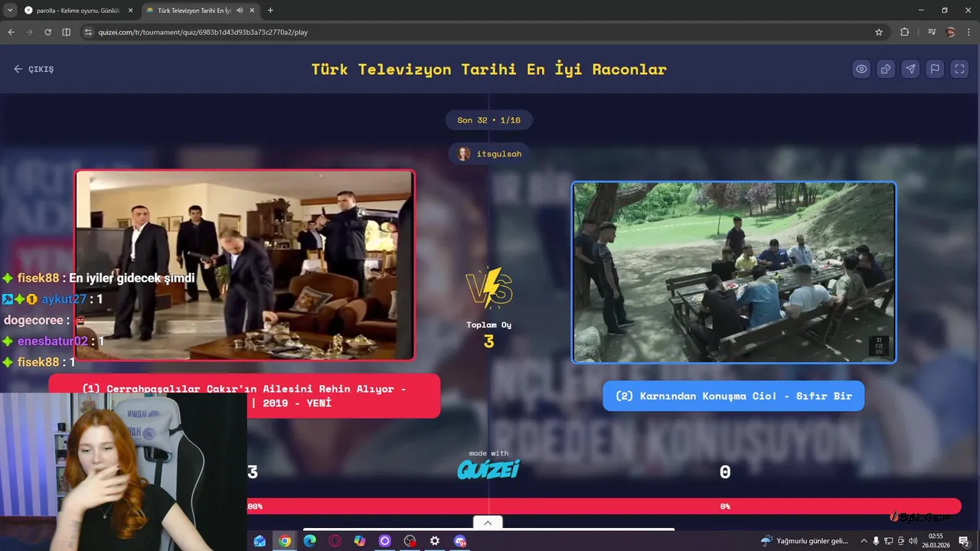980x551 pixels.
Task: Open Microsoft Edge from the taskbar
Action: pyautogui.click(x=309, y=541)
